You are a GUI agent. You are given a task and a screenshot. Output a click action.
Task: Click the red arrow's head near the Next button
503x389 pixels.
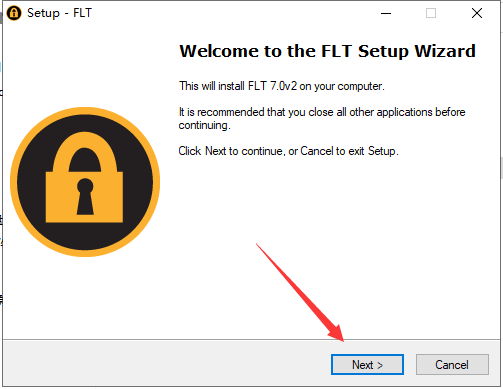coord(337,333)
